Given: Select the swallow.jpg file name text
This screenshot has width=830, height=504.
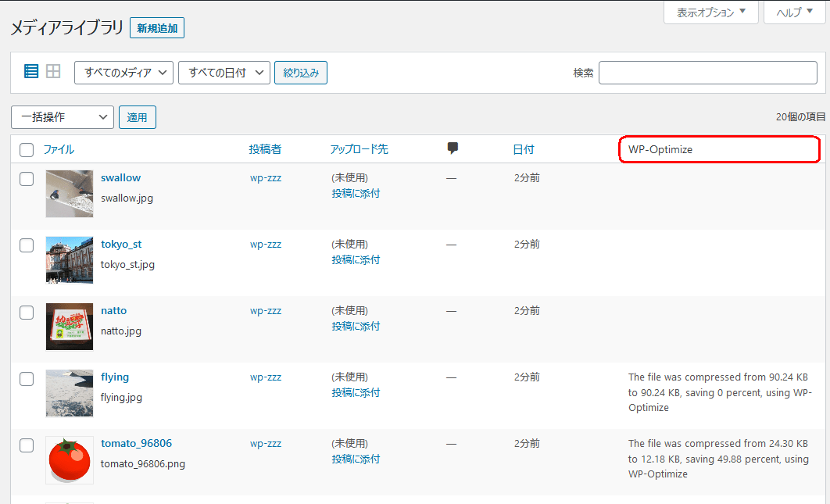Looking at the screenshot, I should point(127,198).
